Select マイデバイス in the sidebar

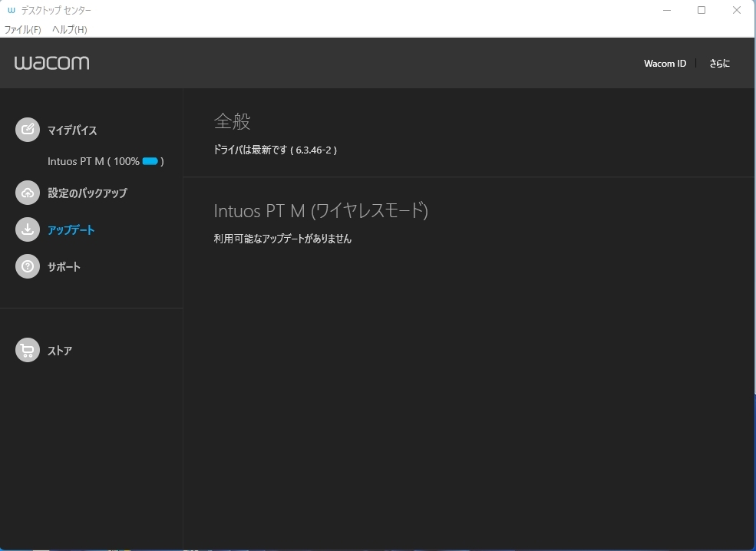click(x=72, y=130)
